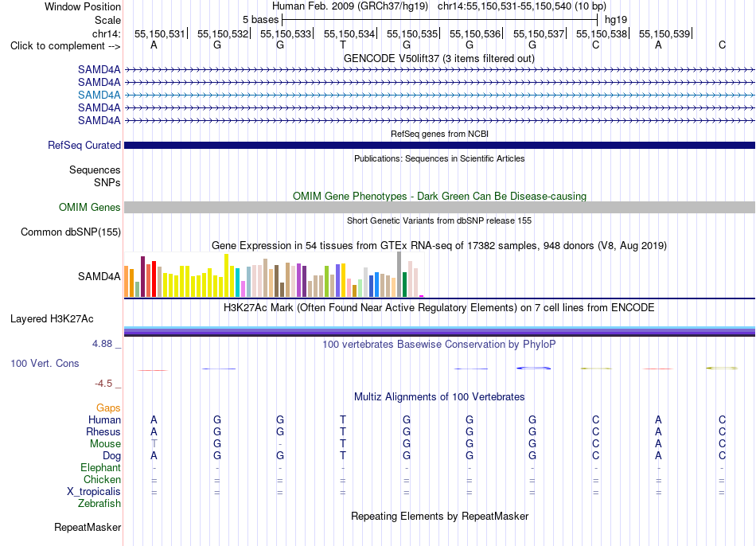Click the RefSeq Curated label
The width and height of the screenshot is (756, 546).
tap(84, 145)
